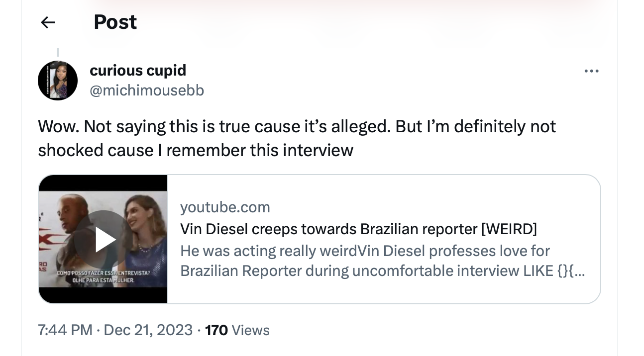Click the video description snippet text
Screen dimensions: 644x356
(382, 261)
